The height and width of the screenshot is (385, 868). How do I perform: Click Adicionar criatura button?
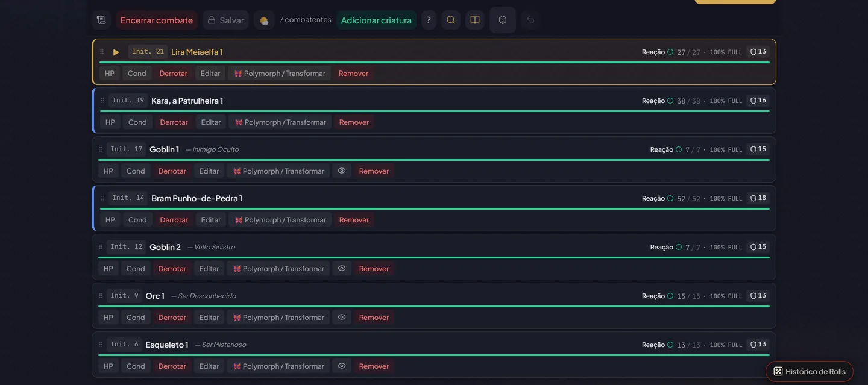pos(376,20)
